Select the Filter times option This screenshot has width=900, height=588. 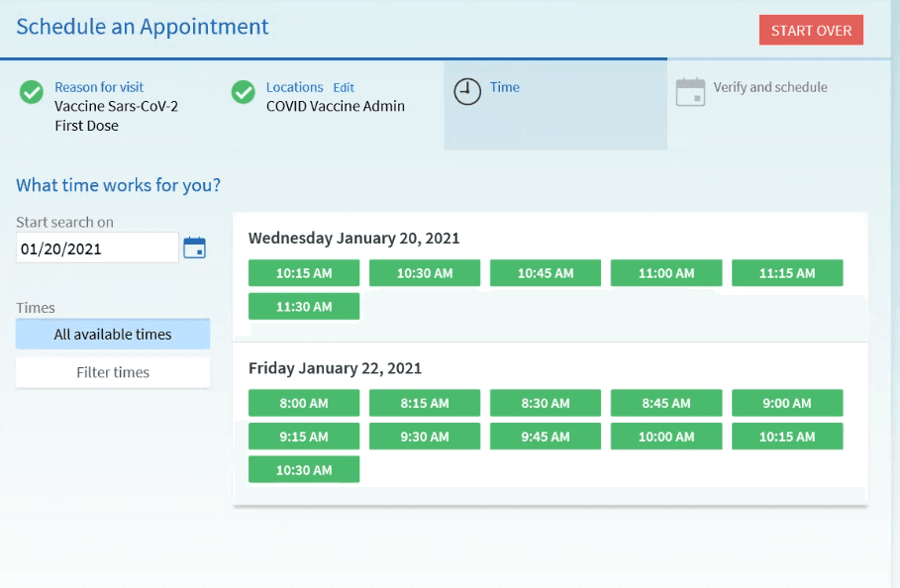(113, 372)
